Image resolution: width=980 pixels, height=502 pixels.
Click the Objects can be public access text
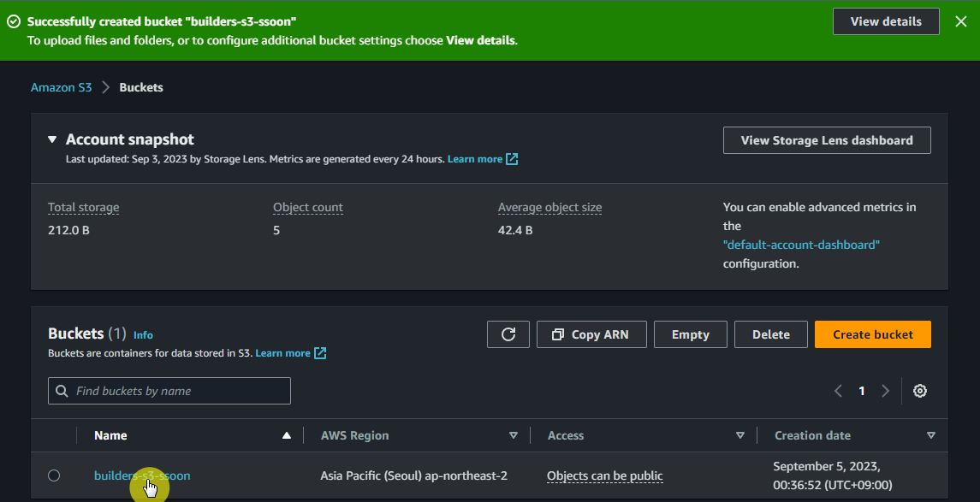click(605, 476)
